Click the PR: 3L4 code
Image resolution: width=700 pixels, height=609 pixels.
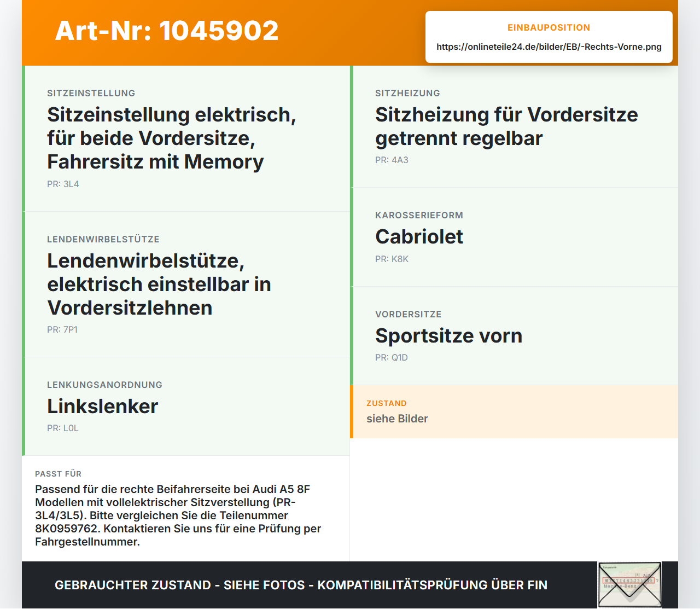pos(63,184)
